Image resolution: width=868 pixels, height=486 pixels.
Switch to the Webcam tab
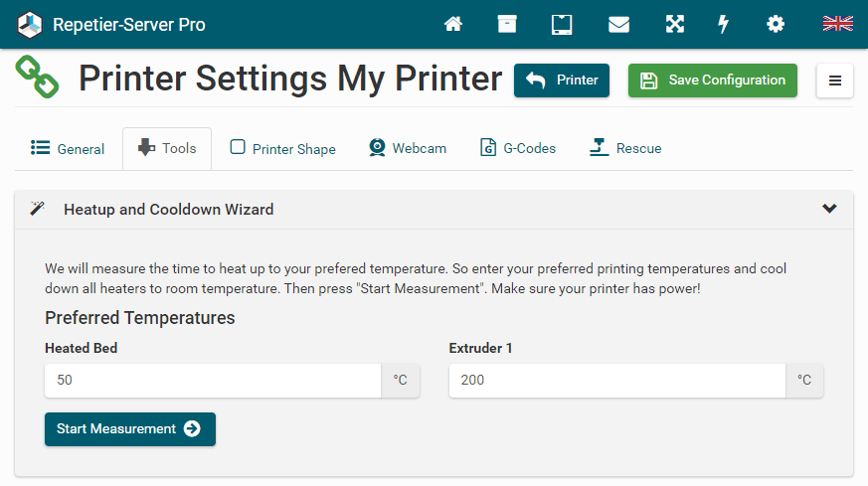tap(408, 148)
